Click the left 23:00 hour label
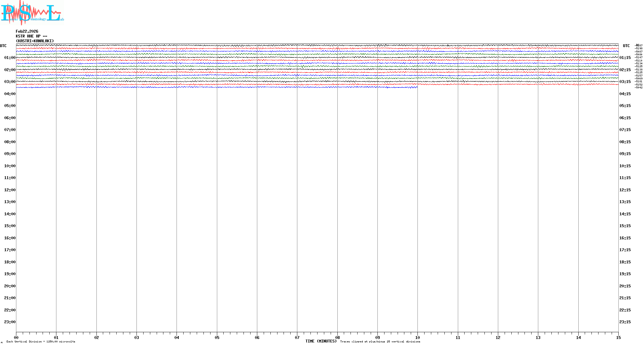 click(x=10, y=322)
